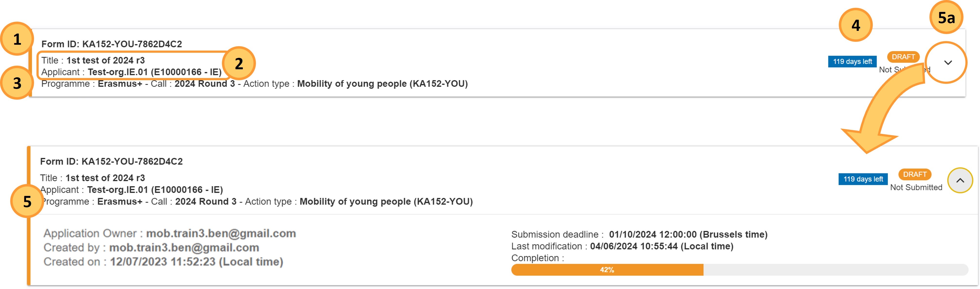This screenshot has height=289, width=980.
Task: Expand the collapsed application card chevron
Action: click(948, 63)
